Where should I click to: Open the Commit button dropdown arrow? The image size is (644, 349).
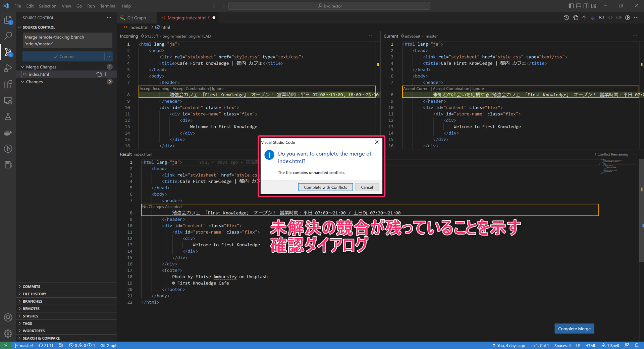(x=108, y=56)
